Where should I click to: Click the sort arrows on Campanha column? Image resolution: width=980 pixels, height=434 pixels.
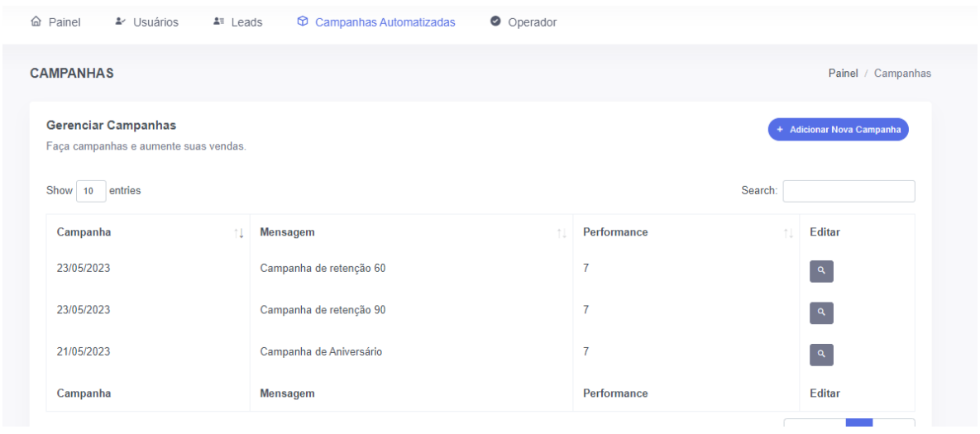240,234
